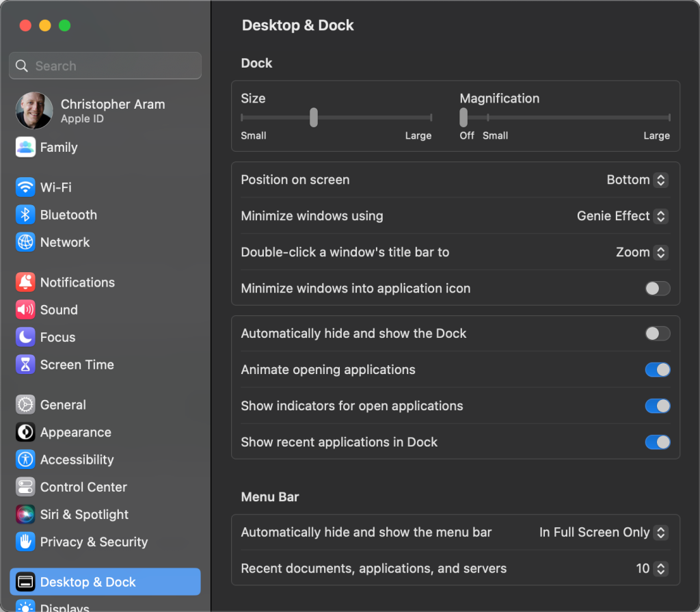Switch to Privacy & Security pane
The width and height of the screenshot is (700, 612).
(94, 542)
